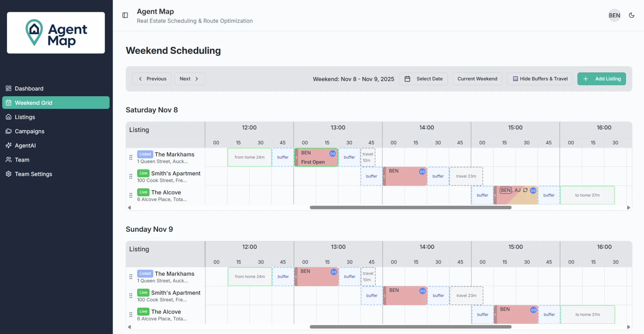Click sync icon on the BEN, AJ booking
This screenshot has height=334, width=644.
[525, 190]
